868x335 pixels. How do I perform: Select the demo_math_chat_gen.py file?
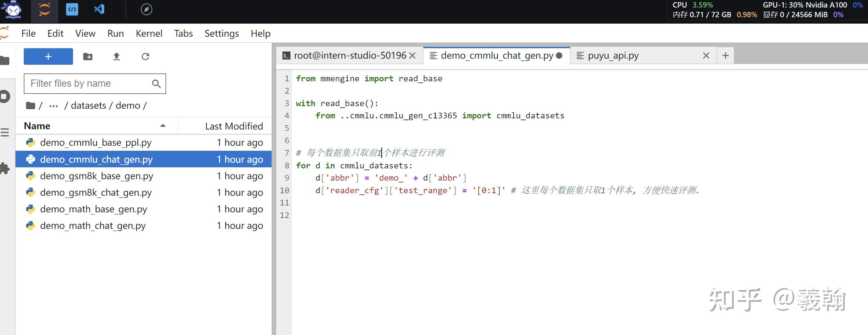click(92, 225)
